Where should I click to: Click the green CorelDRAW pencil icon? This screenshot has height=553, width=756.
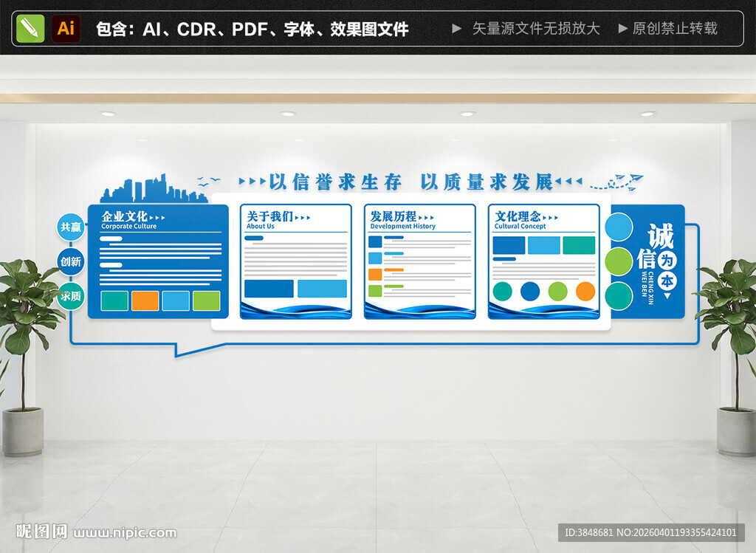(x=30, y=29)
